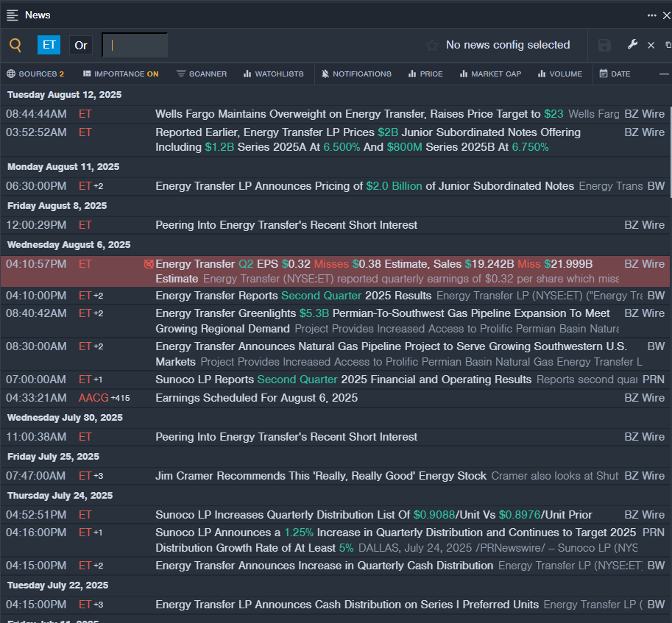This screenshot has height=623, width=672.
Task: Focus the ticker search input field
Action: [x=135, y=46]
